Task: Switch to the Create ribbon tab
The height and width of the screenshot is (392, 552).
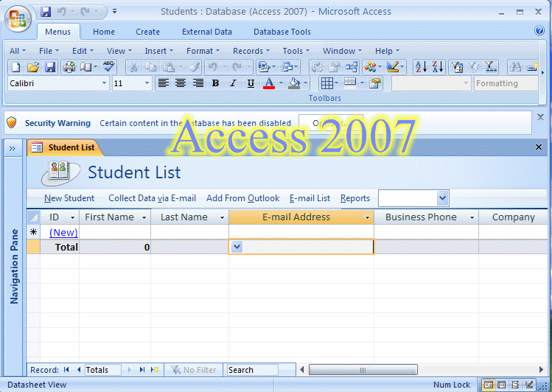Action: click(x=148, y=32)
